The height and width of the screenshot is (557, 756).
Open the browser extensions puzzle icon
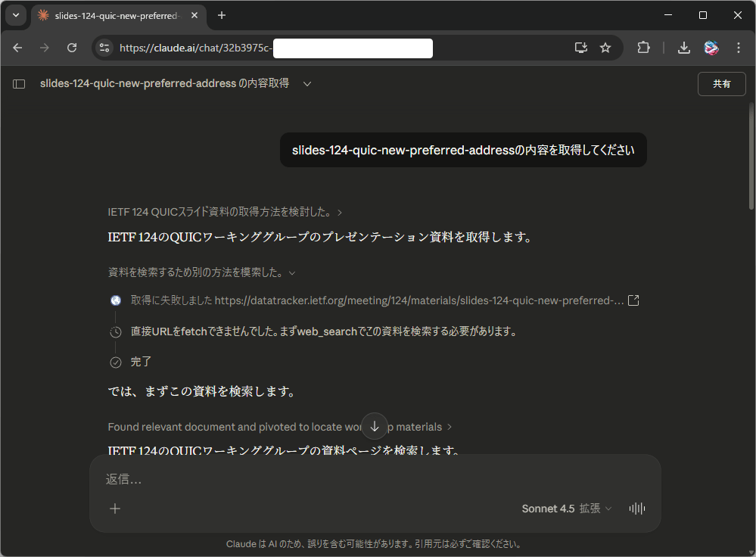[643, 47]
